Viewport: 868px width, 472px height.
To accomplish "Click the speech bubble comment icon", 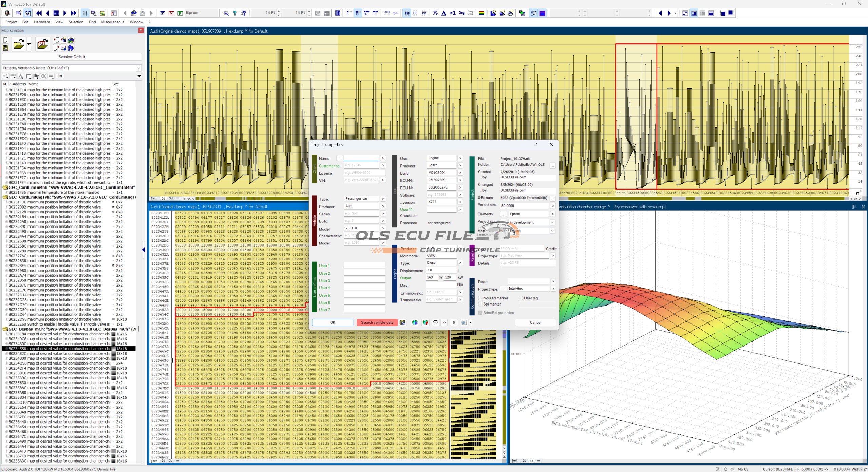I will (x=436, y=322).
